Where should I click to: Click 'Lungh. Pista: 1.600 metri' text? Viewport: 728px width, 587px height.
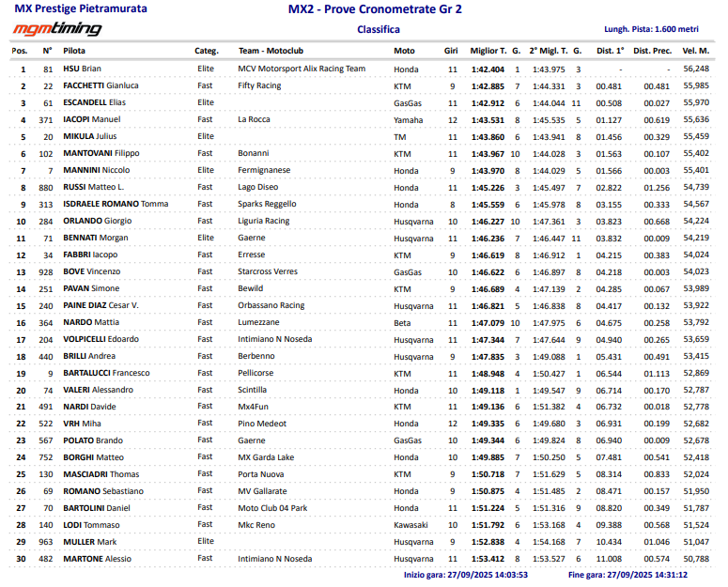pos(651,29)
